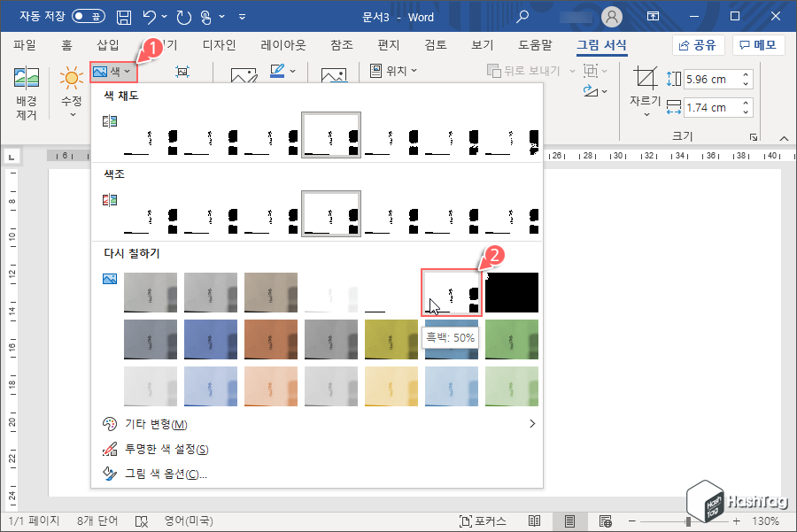
Task: Open the 8개 단어 word count
Action: tap(97, 521)
